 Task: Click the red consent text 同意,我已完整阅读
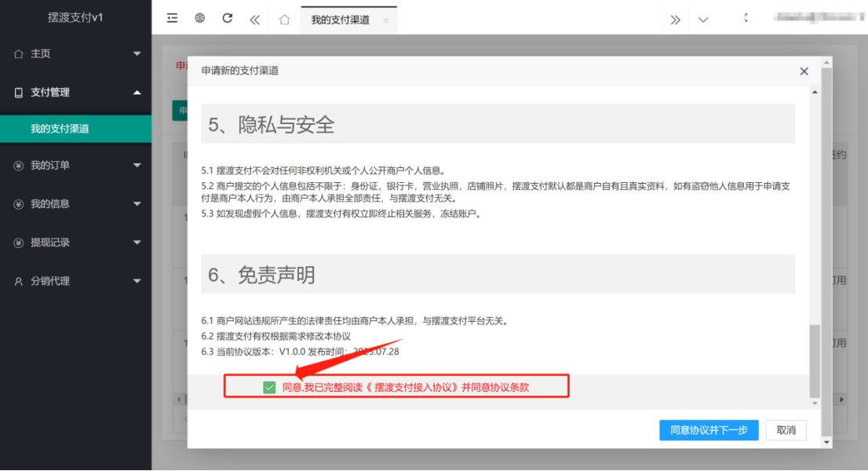point(405,388)
